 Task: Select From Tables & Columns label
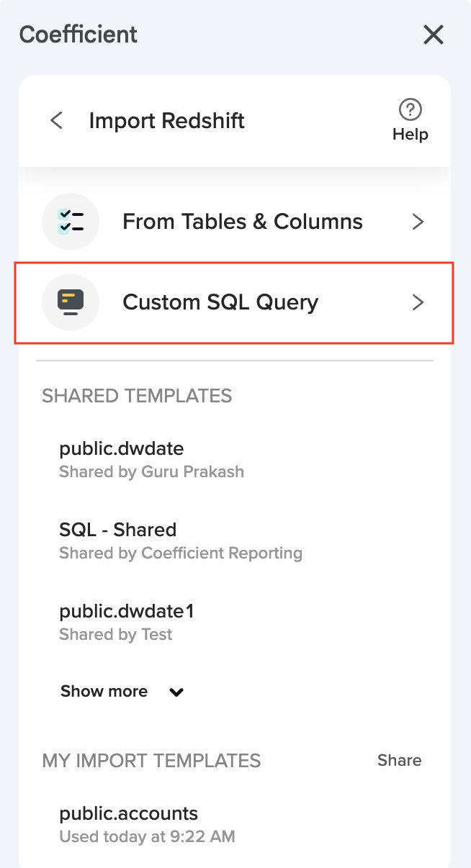click(242, 221)
